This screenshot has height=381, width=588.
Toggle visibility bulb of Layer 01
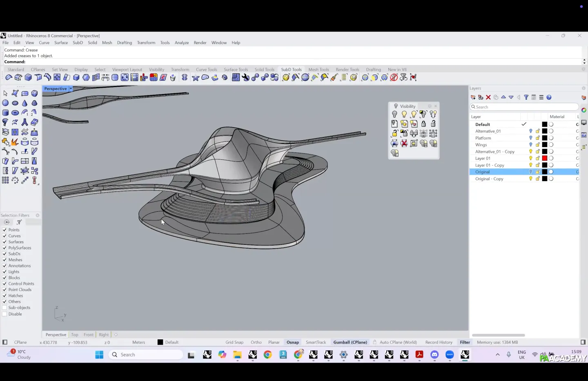[x=531, y=158]
